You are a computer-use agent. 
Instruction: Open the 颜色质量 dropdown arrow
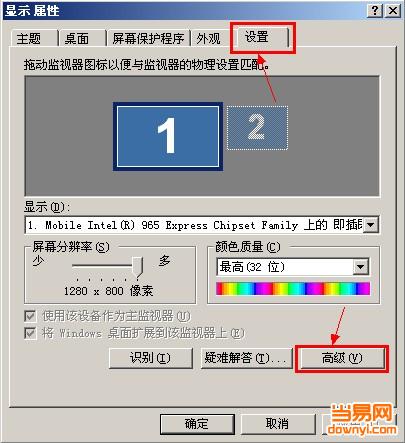point(361,267)
